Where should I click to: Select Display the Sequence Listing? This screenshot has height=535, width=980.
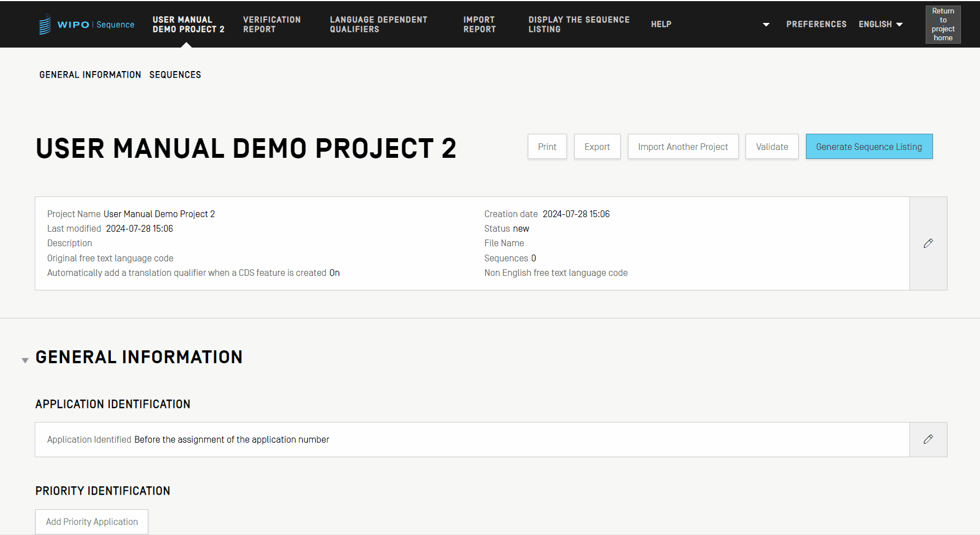point(579,25)
